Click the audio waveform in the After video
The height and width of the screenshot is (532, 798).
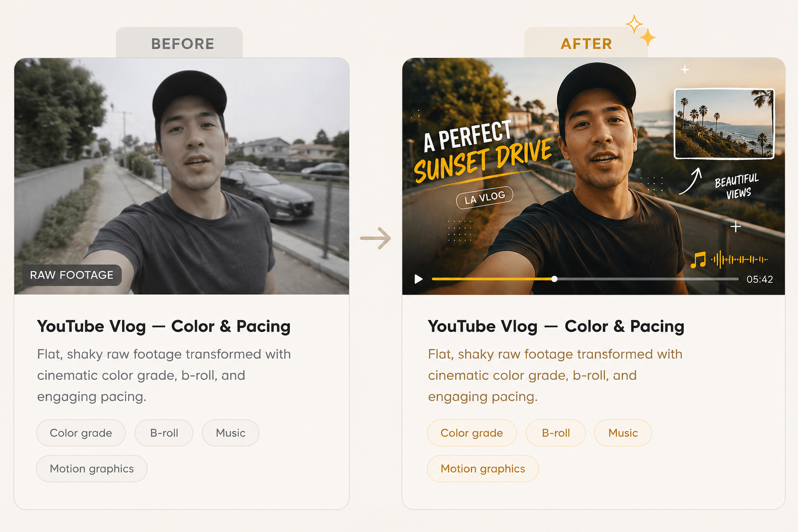pyautogui.click(x=739, y=259)
